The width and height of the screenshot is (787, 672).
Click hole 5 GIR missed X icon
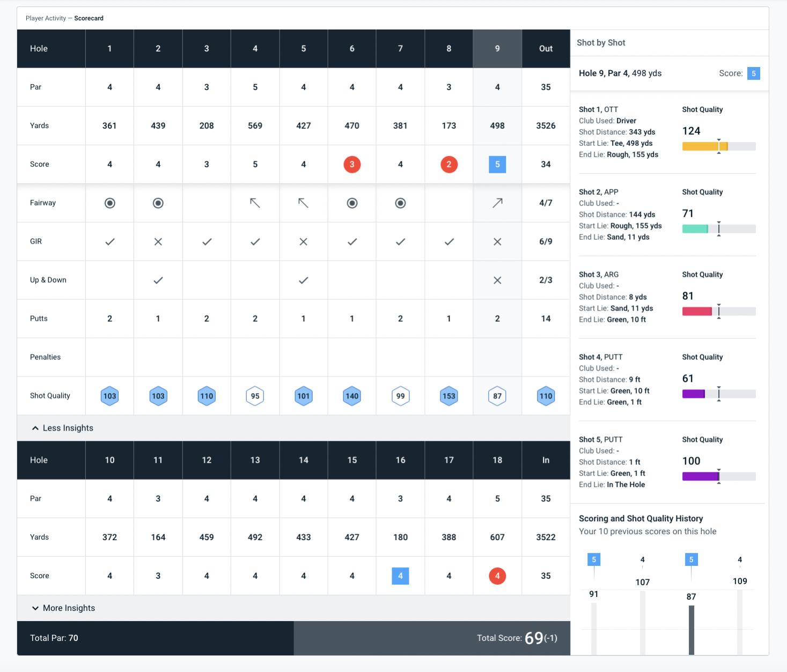click(304, 241)
